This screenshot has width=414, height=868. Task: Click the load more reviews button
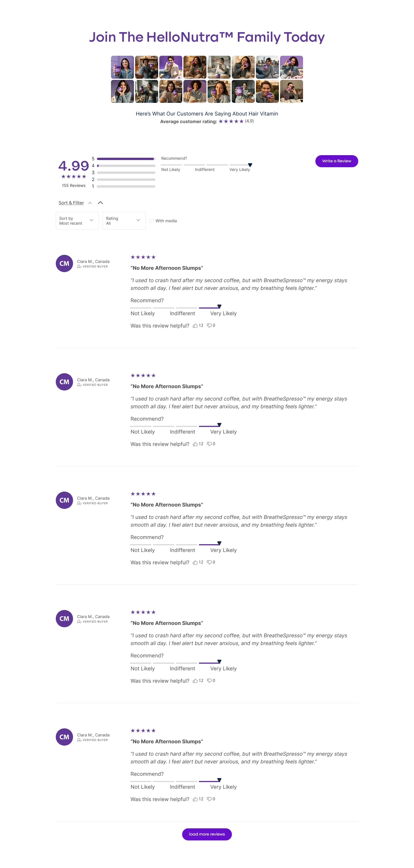point(207,834)
